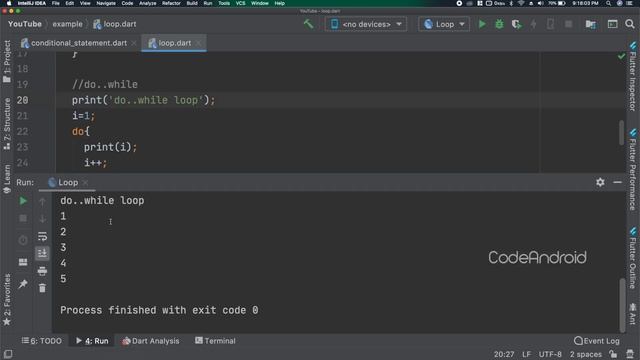
Task: Open the File menu
Action: tap(56, 3)
